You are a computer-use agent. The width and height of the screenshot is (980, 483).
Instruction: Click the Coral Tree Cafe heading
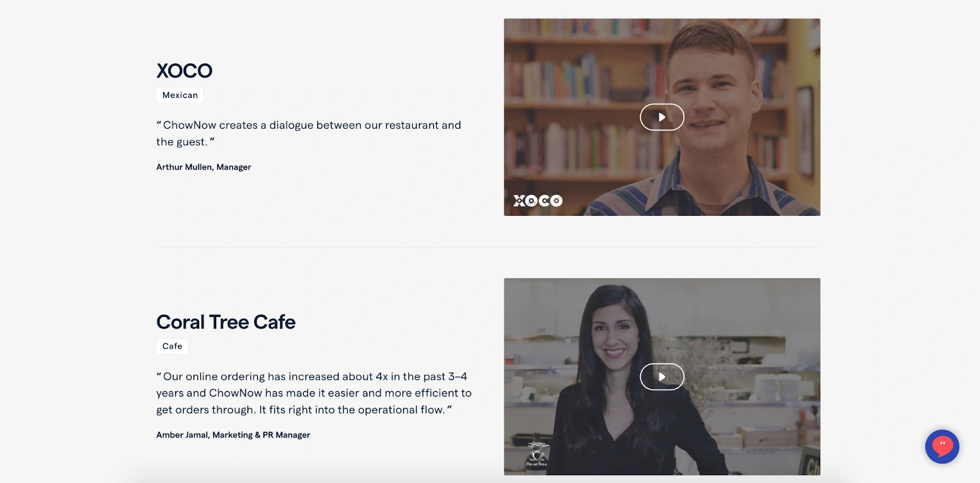[x=226, y=322]
